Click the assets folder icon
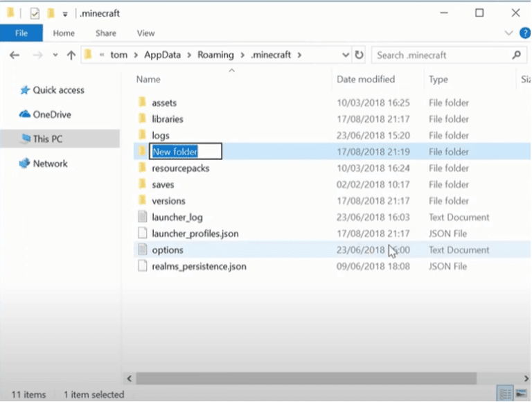 142,103
